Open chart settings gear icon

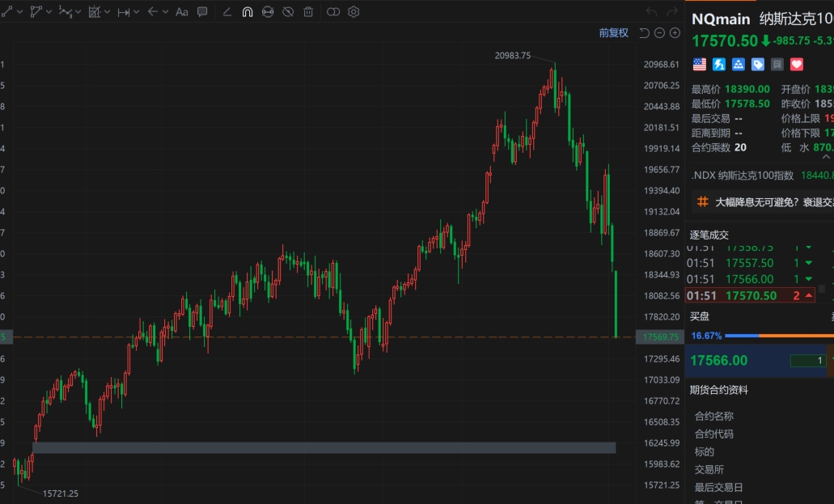pyautogui.click(x=353, y=12)
